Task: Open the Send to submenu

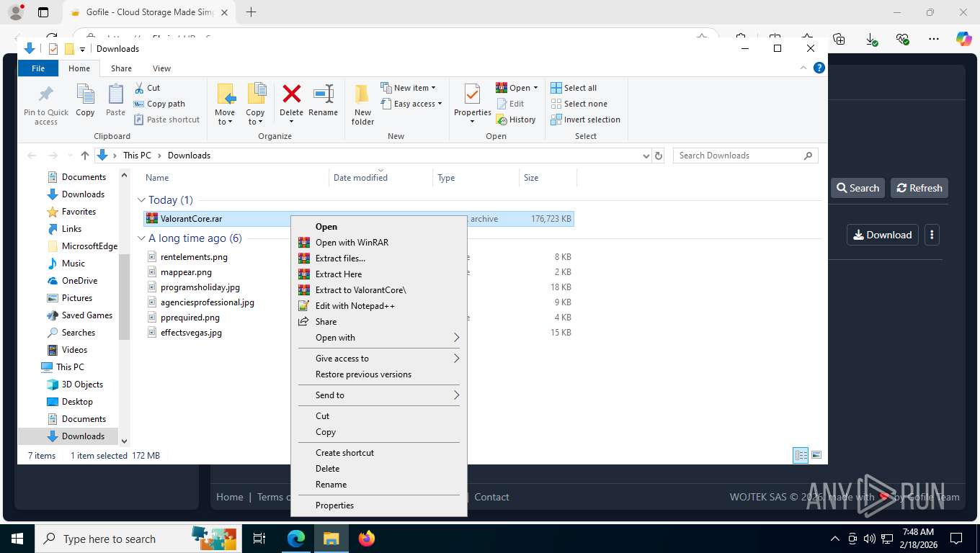Action: pos(379,395)
